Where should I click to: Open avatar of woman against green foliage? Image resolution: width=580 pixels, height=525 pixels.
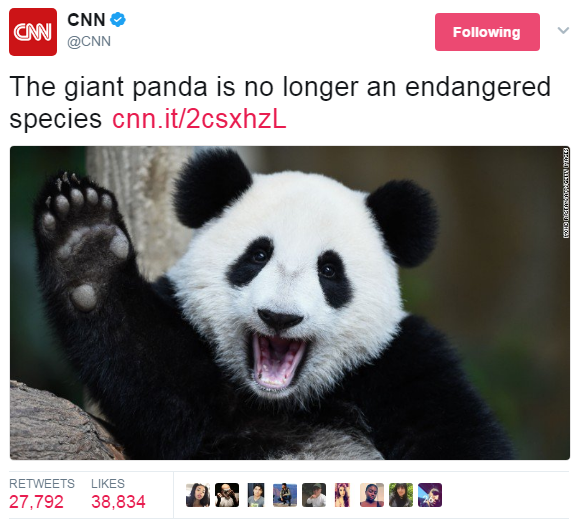pyautogui.click(x=401, y=495)
